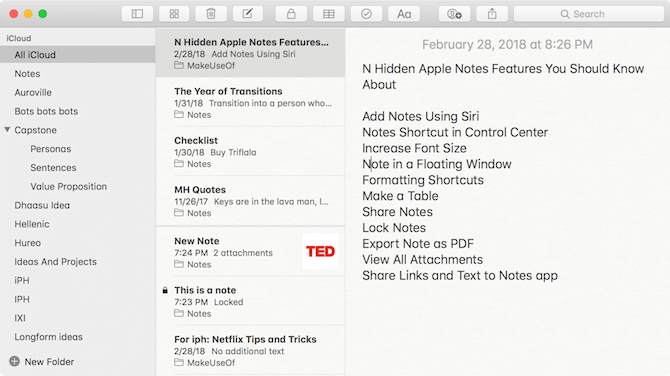
Task: Click the Share Notes line
Action: (x=397, y=212)
